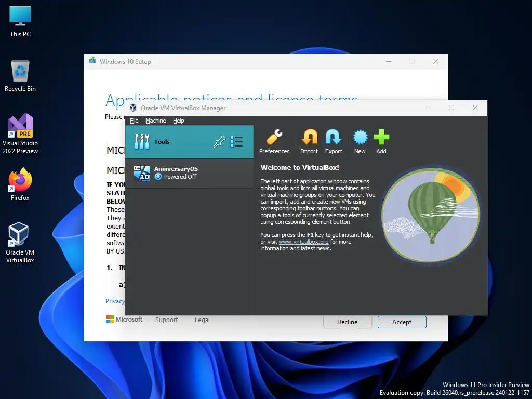Open Support link in Setup window

[x=167, y=320]
